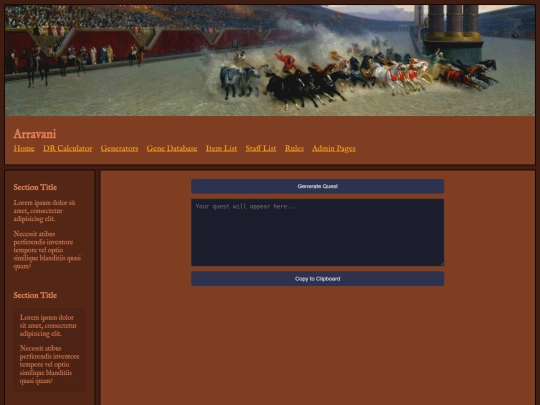Click the chariot race banner image
Screen dimensions: 540x405
tap(270, 60)
